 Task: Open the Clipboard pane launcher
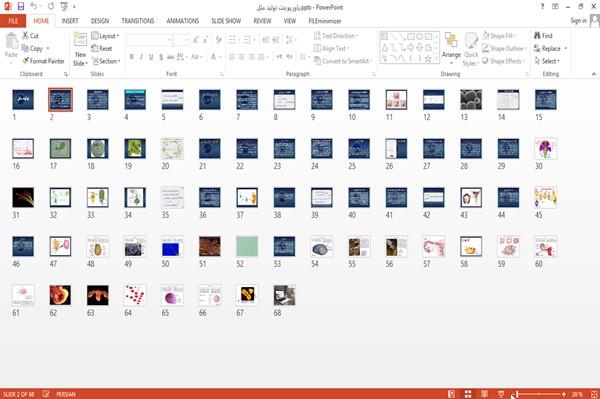[x=66, y=74]
